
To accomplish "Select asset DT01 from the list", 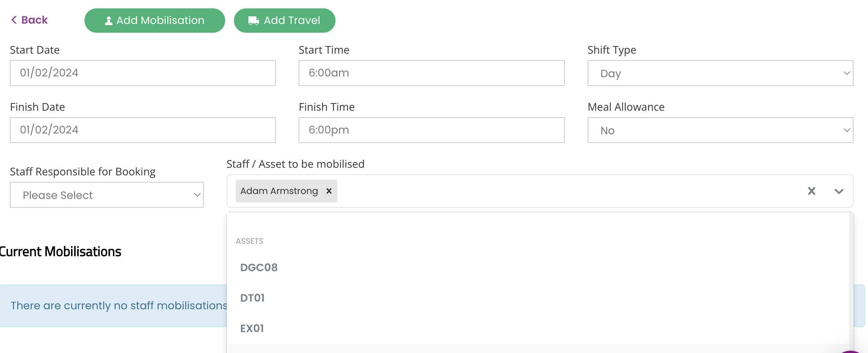I will point(538,298).
